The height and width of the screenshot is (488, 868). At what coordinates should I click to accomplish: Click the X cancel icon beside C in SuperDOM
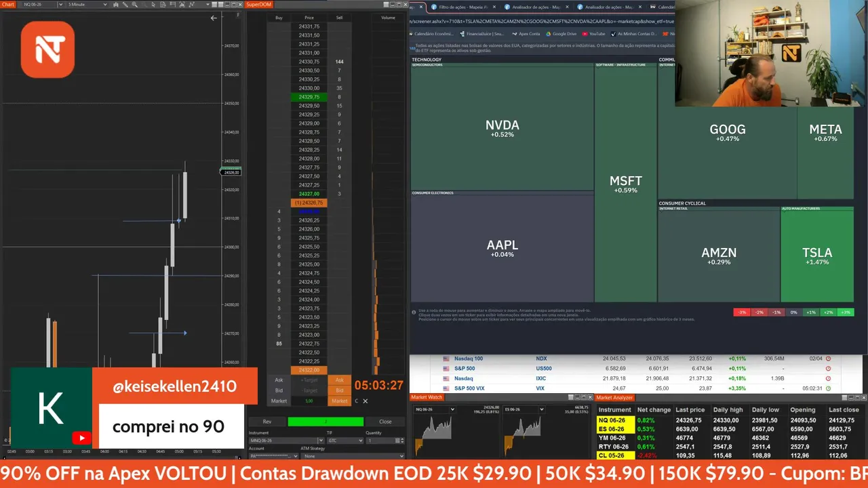pyautogui.click(x=365, y=401)
